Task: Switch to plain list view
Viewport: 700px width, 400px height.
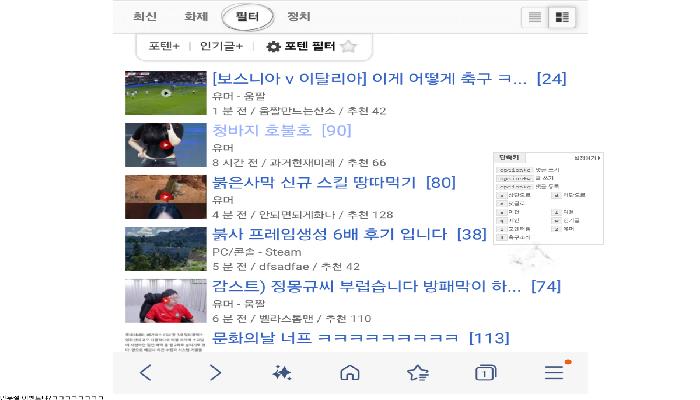Action: point(535,17)
